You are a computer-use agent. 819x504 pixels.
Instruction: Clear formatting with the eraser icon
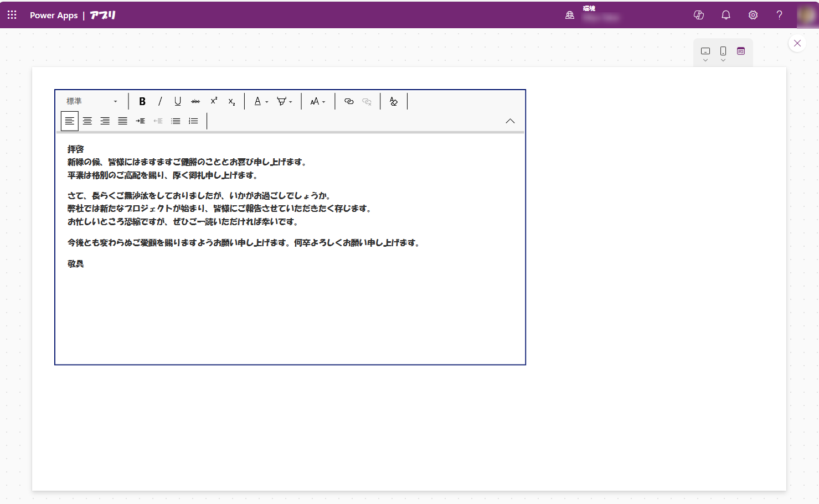click(x=394, y=101)
